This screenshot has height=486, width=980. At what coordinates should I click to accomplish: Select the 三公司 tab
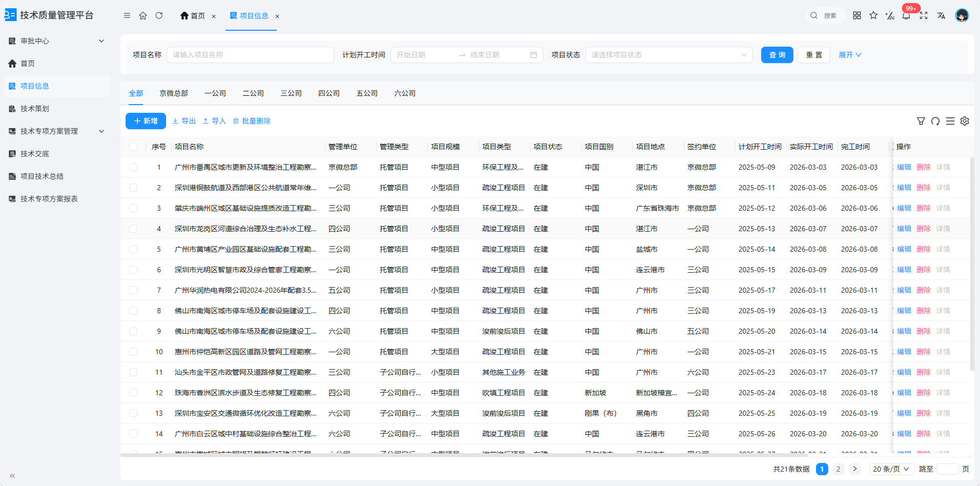[x=291, y=93]
